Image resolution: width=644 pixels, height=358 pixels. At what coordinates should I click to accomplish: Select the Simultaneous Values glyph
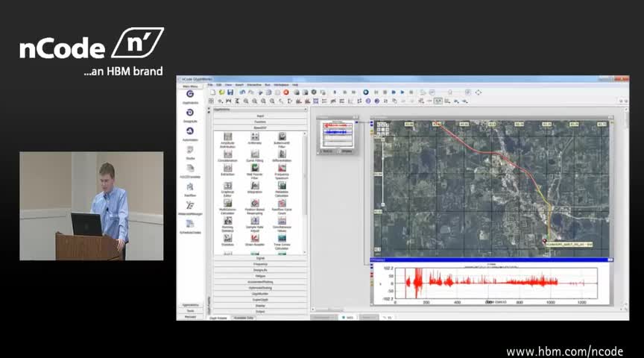[282, 224]
